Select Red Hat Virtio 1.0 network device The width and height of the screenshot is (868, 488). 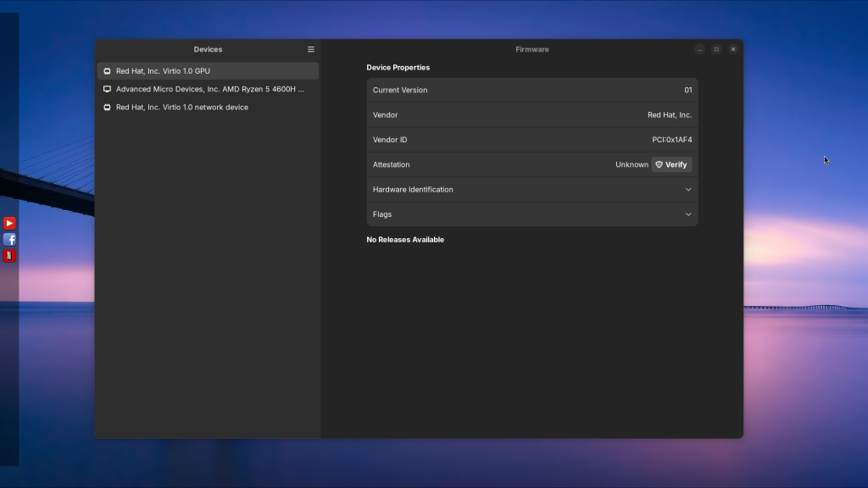click(x=181, y=108)
